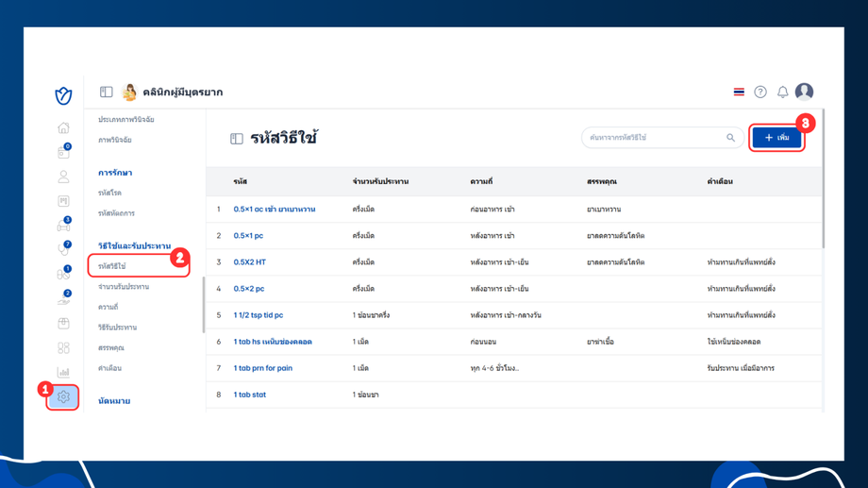The image size is (868, 488).
Task: Click การรักษา section heading in menu
Action: (115, 173)
